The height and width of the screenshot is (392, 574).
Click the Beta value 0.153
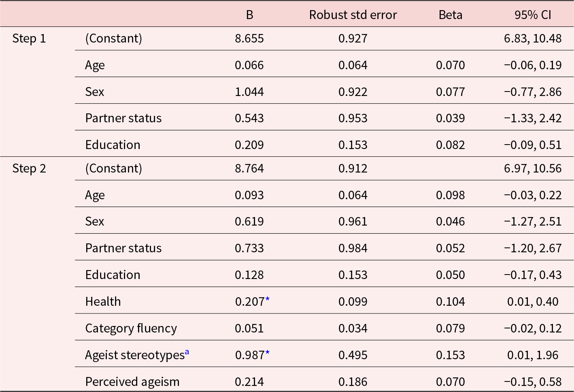(x=450, y=355)
